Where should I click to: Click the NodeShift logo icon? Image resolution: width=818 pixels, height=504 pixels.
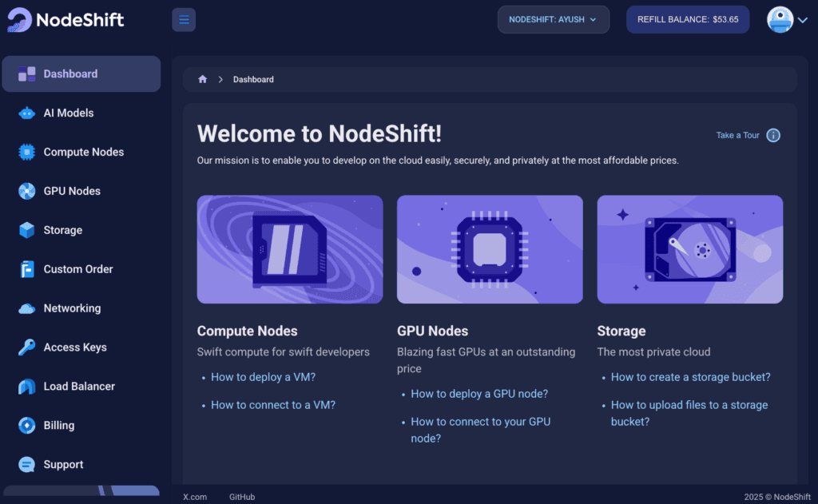pos(19,20)
